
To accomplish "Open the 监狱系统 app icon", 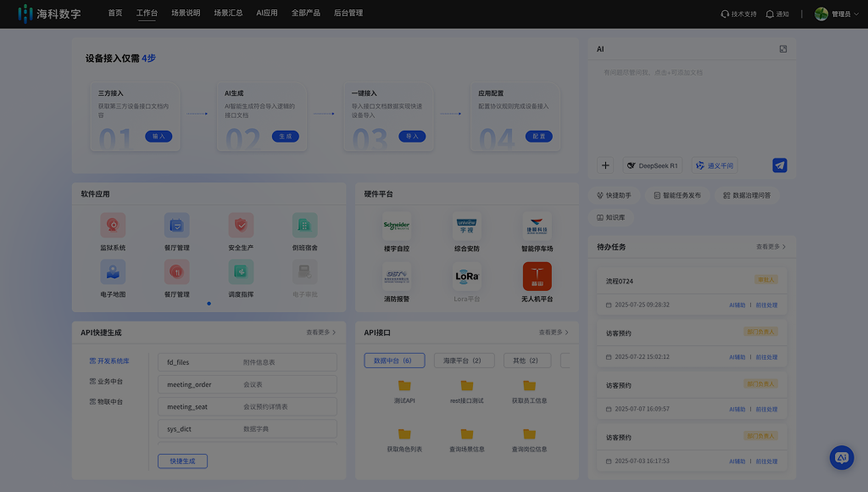I will point(113,225).
